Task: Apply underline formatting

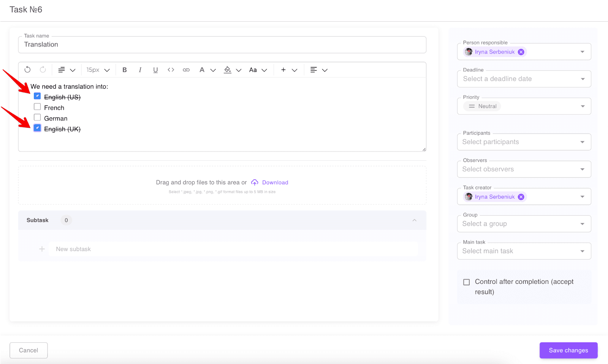Action: pos(155,70)
